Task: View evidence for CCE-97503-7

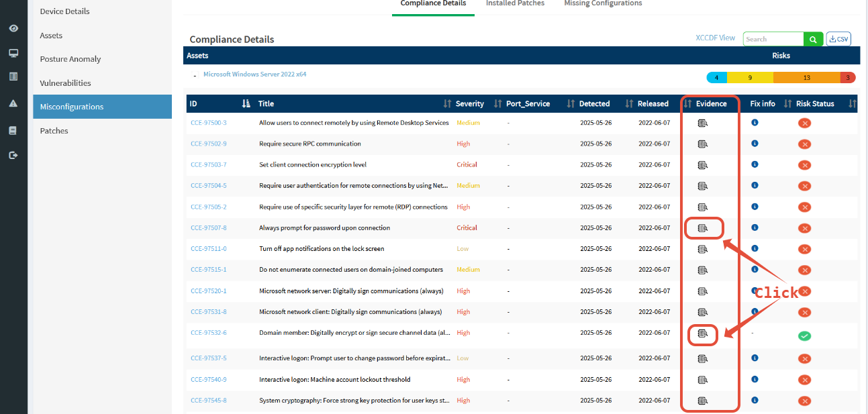Action: click(x=703, y=164)
